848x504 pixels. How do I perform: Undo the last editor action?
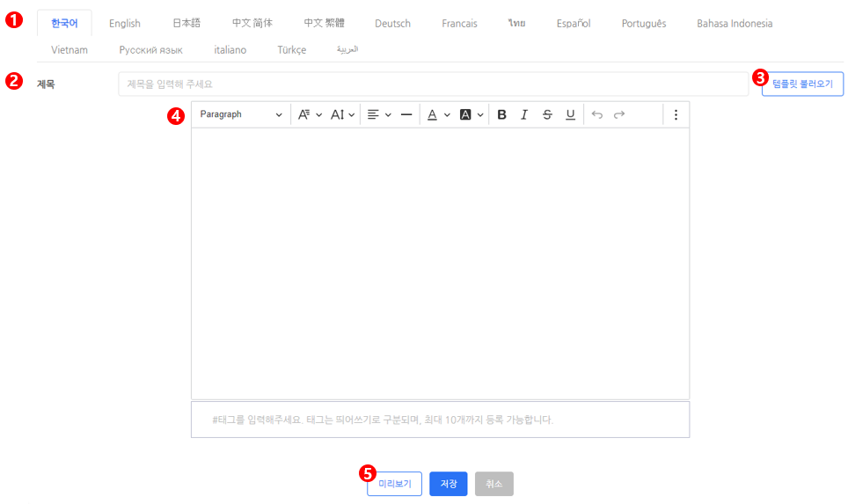pyautogui.click(x=597, y=114)
